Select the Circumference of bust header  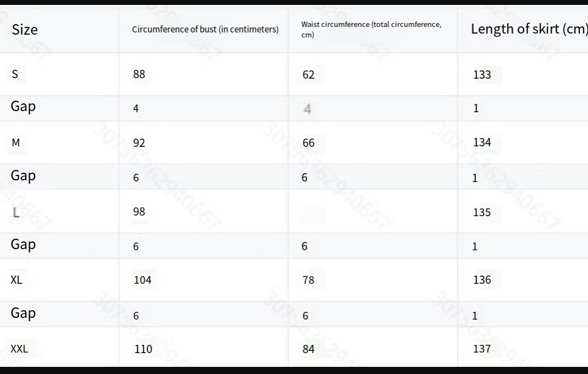tap(205, 29)
